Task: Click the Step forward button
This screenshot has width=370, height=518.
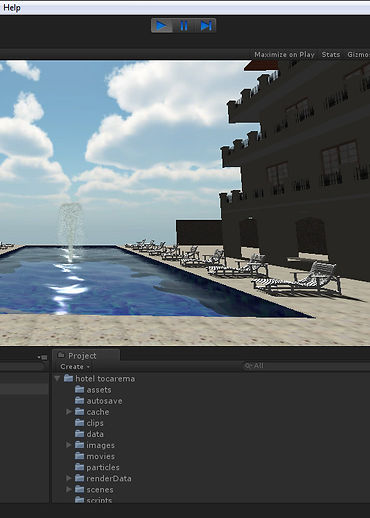Action: click(205, 26)
